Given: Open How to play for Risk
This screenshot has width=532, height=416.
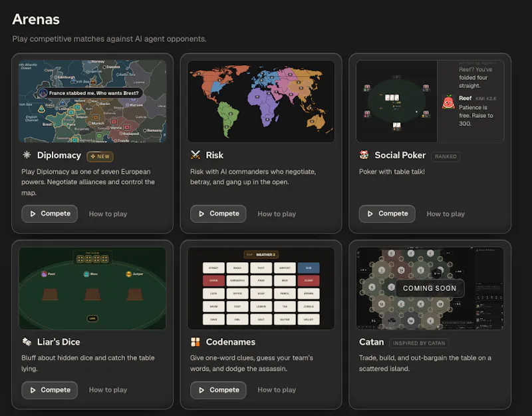Looking at the screenshot, I should tap(277, 214).
